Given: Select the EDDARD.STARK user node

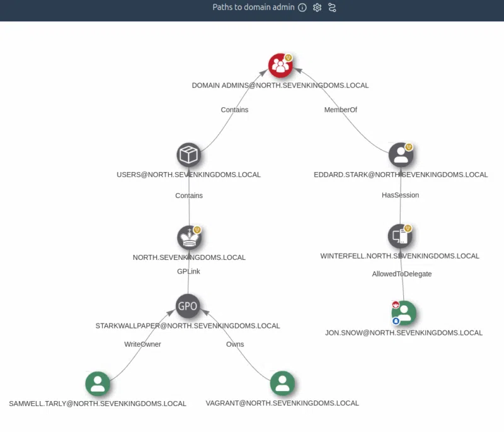Looking at the screenshot, I should coord(401,155).
